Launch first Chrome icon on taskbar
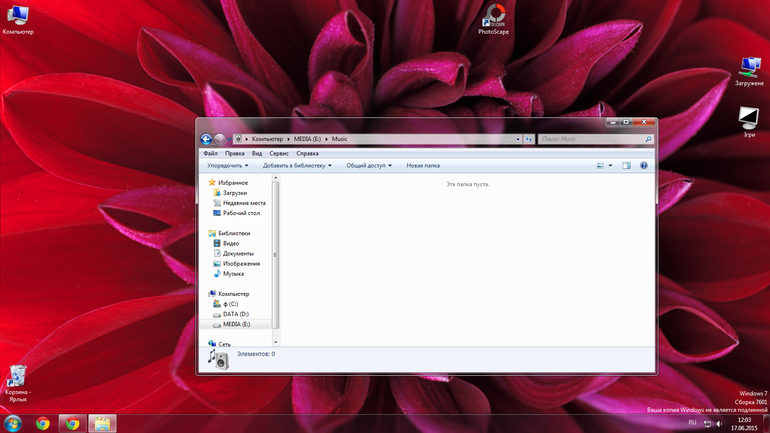The width and height of the screenshot is (770, 433). (43, 423)
